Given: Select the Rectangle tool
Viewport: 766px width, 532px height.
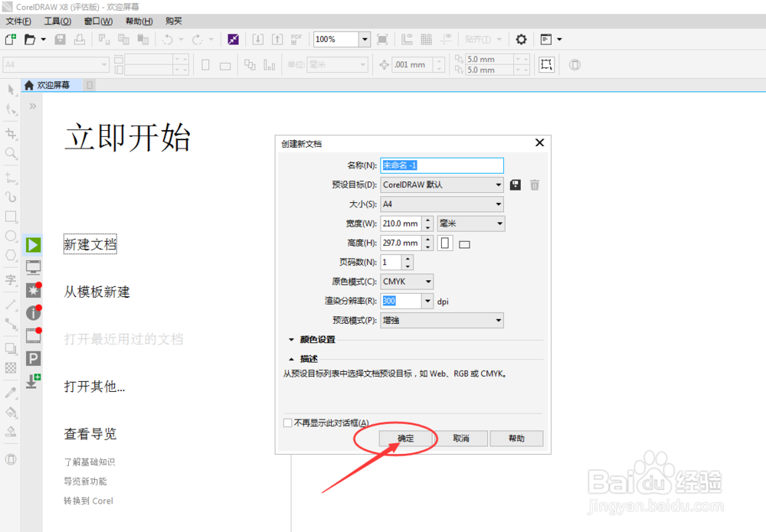Looking at the screenshot, I should click(x=11, y=216).
